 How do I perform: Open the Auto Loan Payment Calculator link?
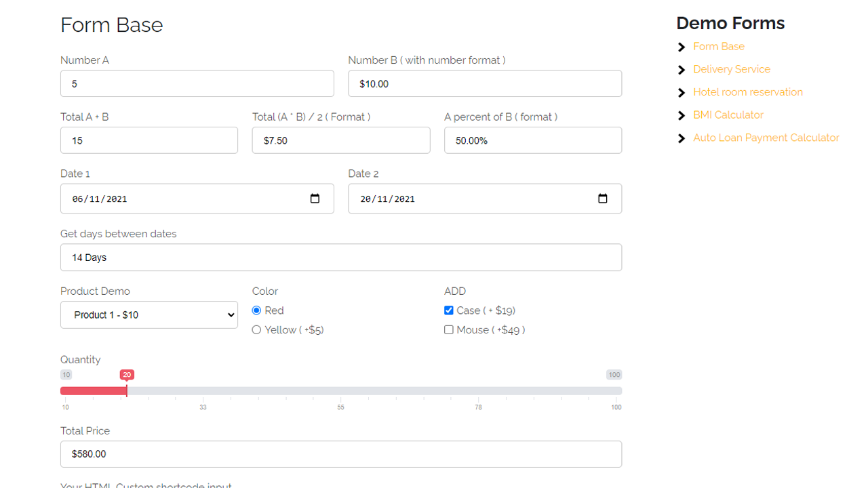[766, 138]
